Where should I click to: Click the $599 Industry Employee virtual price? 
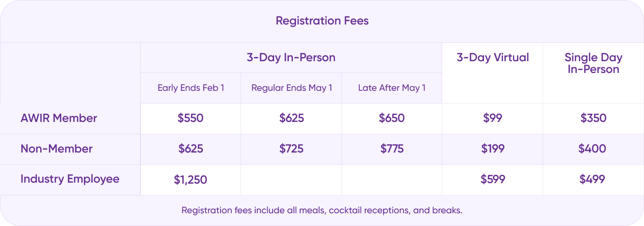coord(492,180)
